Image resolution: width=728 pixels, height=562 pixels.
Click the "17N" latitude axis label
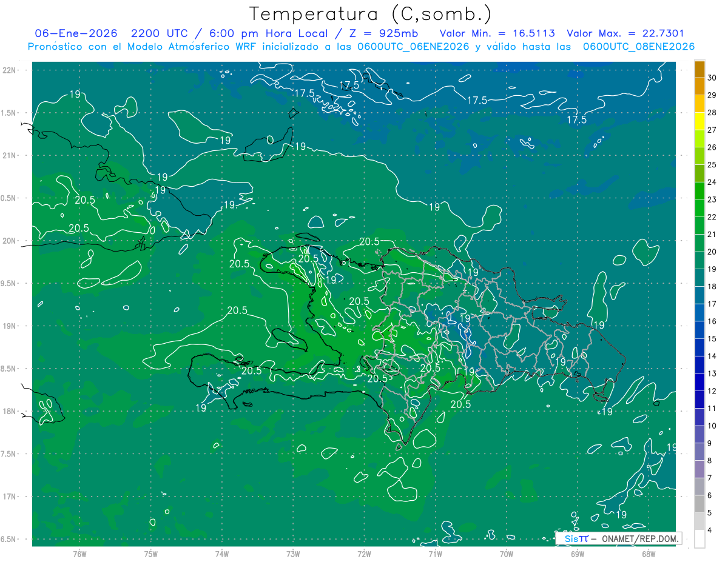point(10,497)
